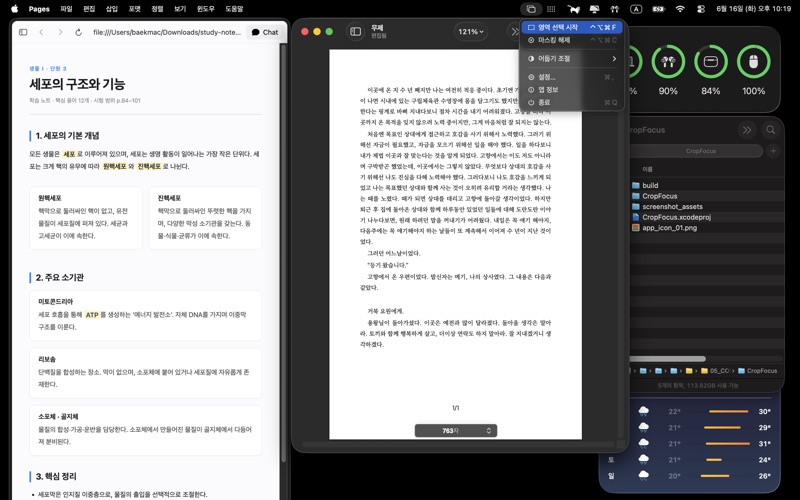800x500 pixels.
Task: Open the Wi-Fi menu bar icon
Action: pos(680,9)
